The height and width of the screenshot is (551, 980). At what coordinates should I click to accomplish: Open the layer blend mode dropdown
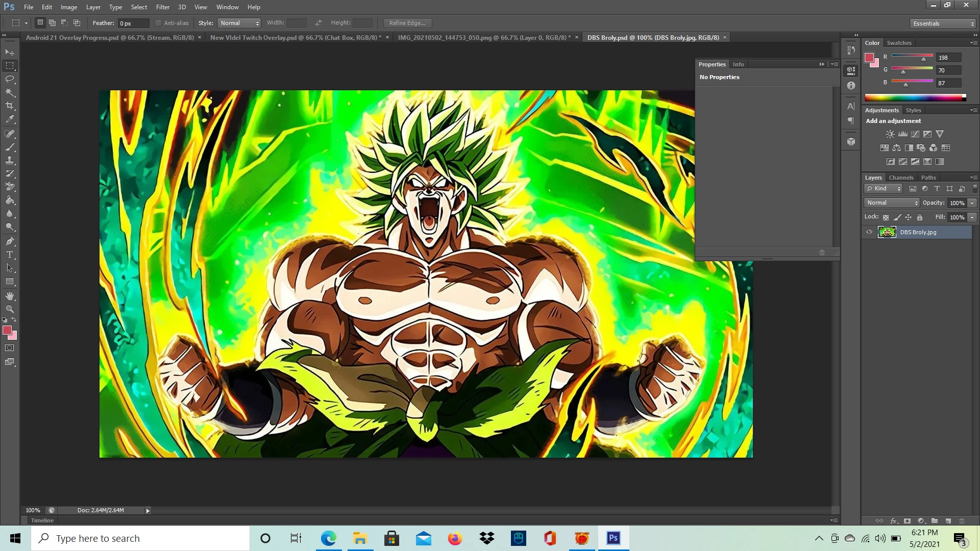892,203
